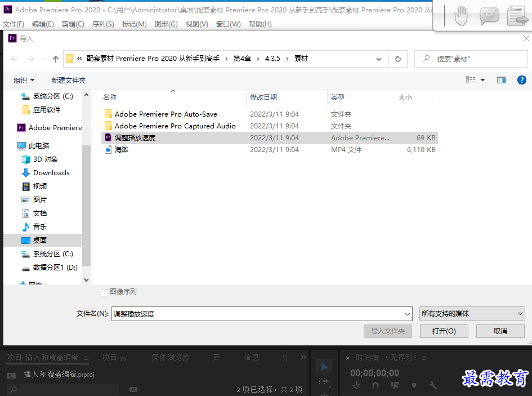Image resolution: width=532 pixels, height=396 pixels.
Task: Switch to 项目: yy tab
Action: pyautogui.click(x=115, y=357)
